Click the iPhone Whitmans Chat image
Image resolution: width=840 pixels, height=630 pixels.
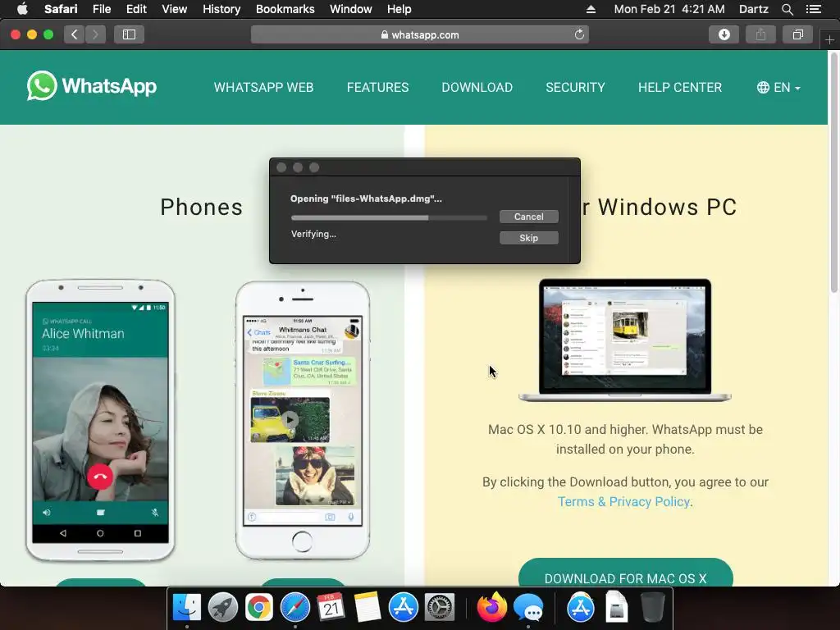click(x=303, y=420)
